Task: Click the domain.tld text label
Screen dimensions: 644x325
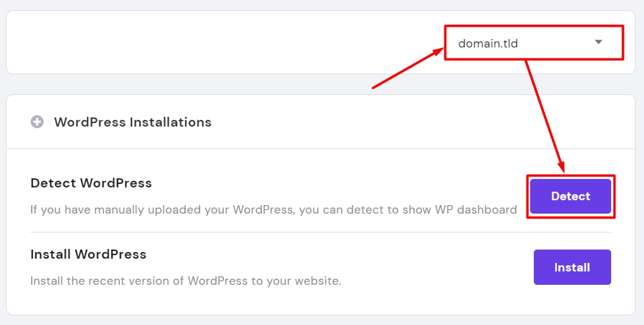Action: [488, 43]
